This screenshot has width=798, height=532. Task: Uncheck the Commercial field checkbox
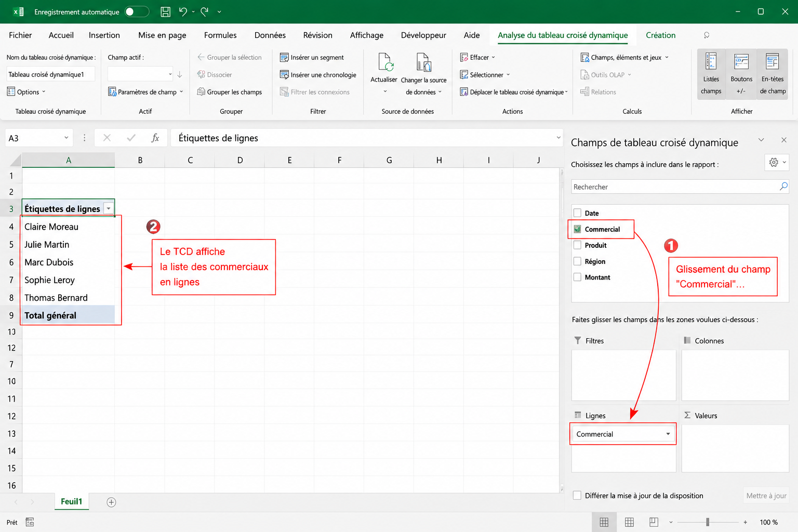[577, 229]
